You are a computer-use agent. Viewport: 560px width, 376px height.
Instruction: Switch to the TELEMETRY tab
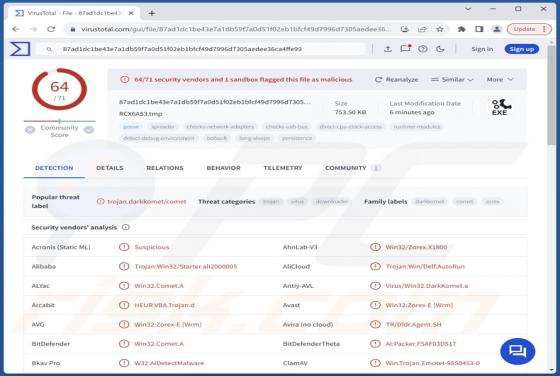tap(283, 168)
